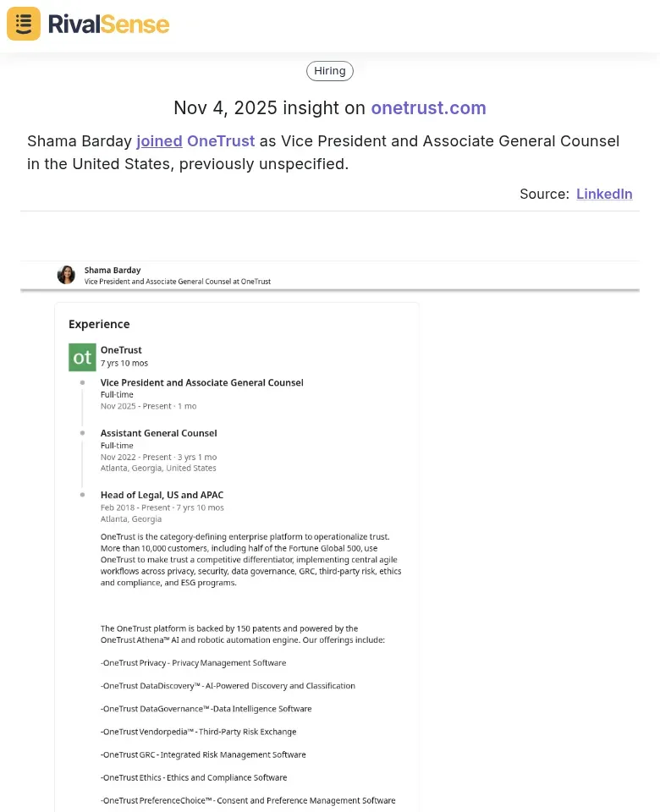Click the OneTrust Vendorpedia offering line
The width and height of the screenshot is (660, 812).
click(x=198, y=732)
